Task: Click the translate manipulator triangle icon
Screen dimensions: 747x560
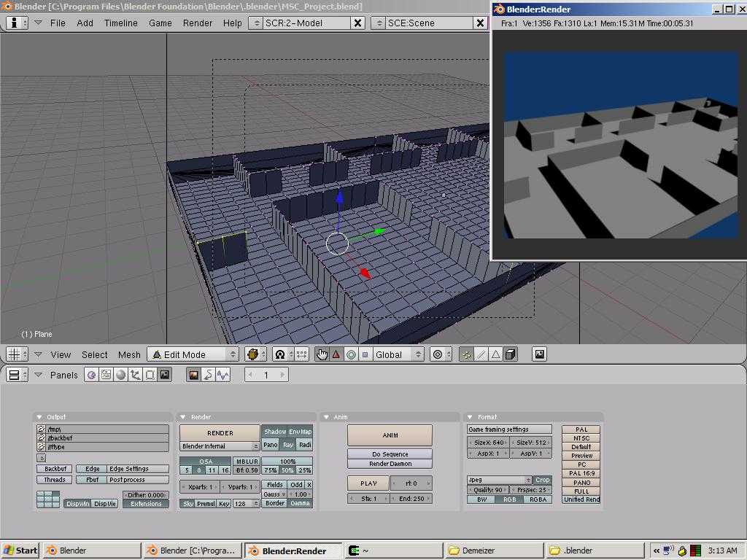Action: click(x=336, y=354)
